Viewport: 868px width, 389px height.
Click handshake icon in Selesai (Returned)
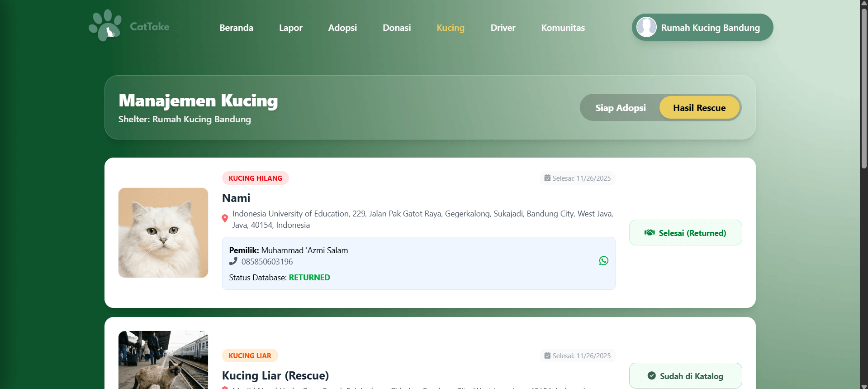pos(650,233)
